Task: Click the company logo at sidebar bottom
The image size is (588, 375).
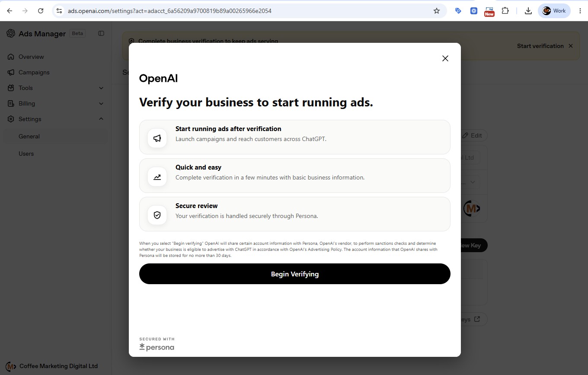Action: tap(12, 366)
